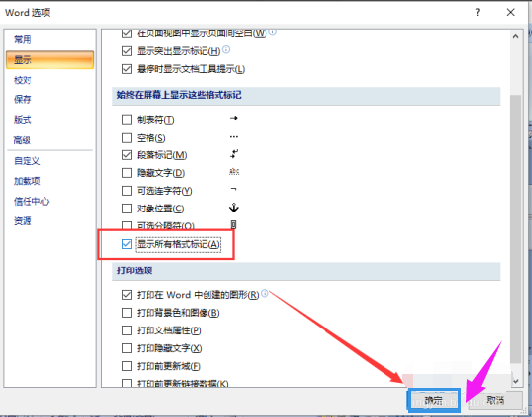Click the help question mark icon
532x417 pixels.
click(477, 13)
